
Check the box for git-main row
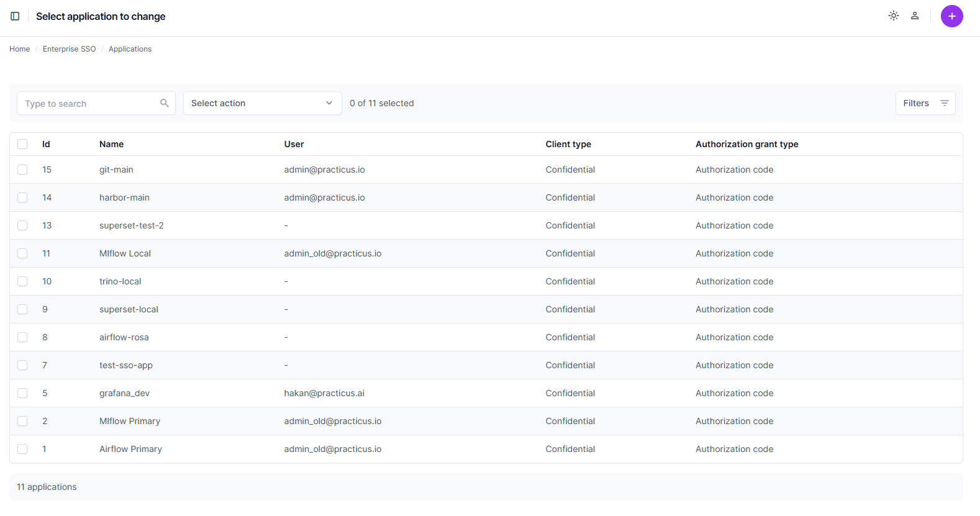[x=22, y=170]
